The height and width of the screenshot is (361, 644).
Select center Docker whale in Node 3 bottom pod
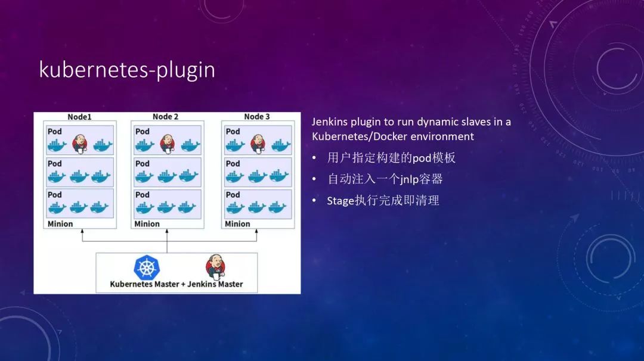tap(257, 207)
